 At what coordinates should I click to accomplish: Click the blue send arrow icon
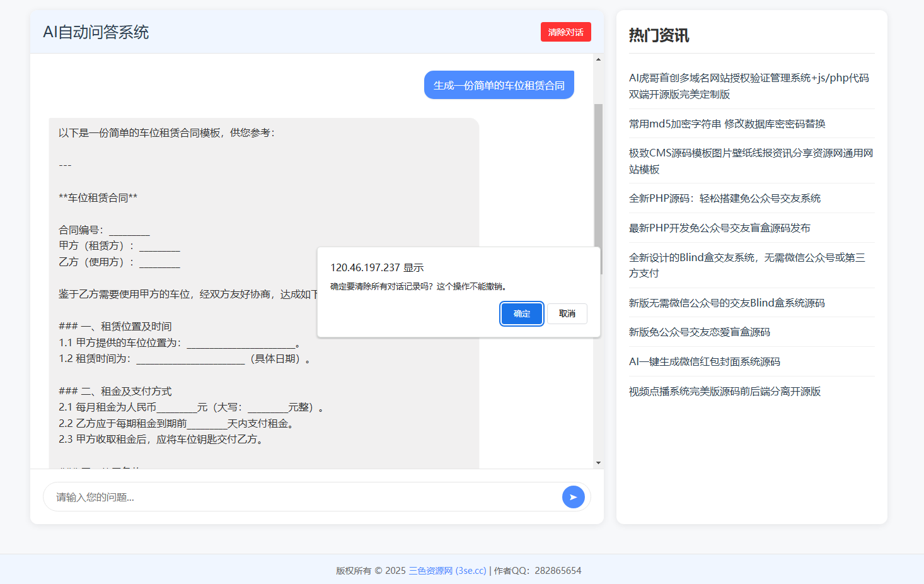point(573,497)
